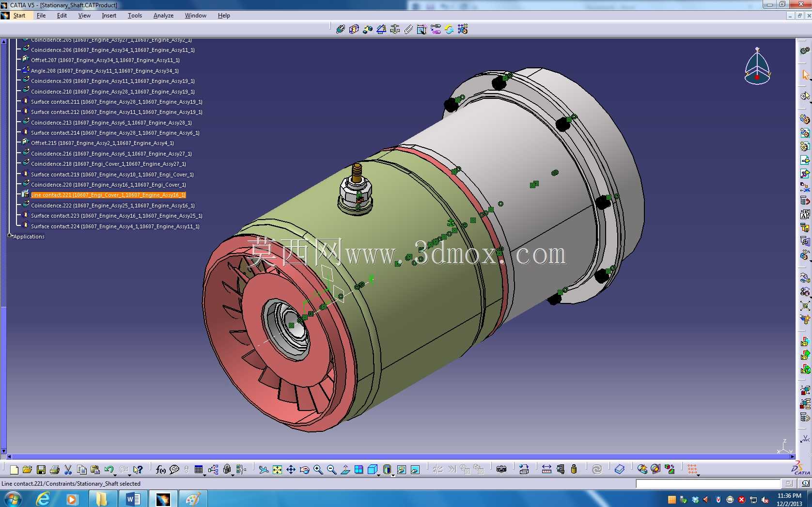The width and height of the screenshot is (812, 507).
Task: Open the Shading view mode dropdown arrow
Action: [x=393, y=475]
